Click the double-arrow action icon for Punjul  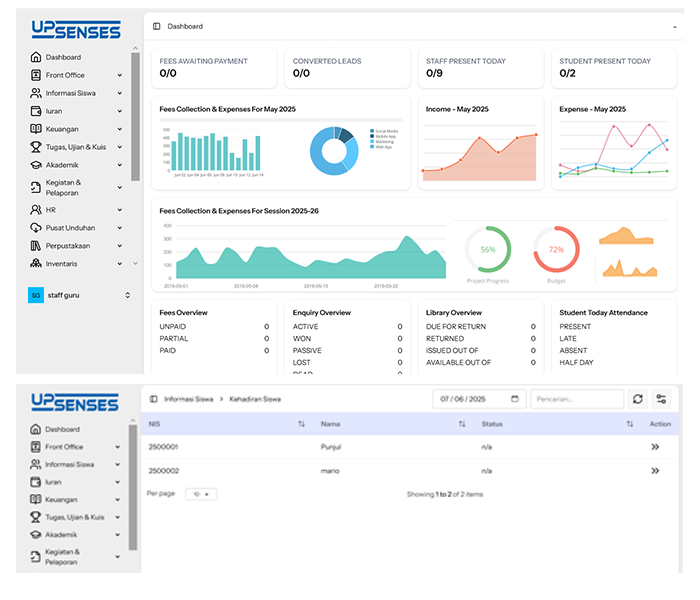click(655, 446)
